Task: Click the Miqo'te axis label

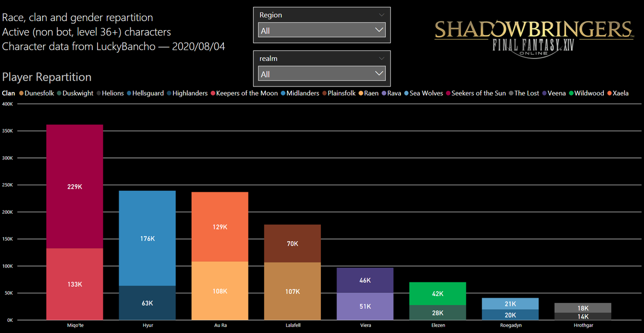Action: pos(75,325)
